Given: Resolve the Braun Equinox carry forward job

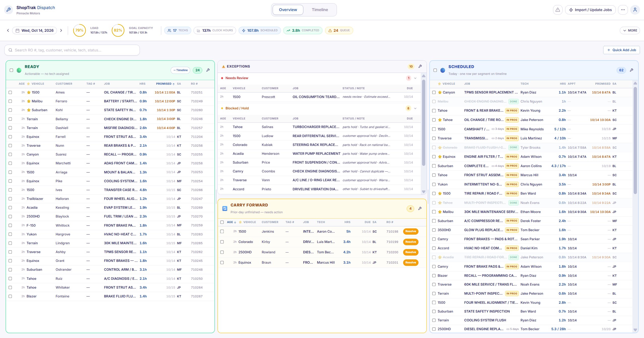Looking at the screenshot, I should click(x=411, y=263).
